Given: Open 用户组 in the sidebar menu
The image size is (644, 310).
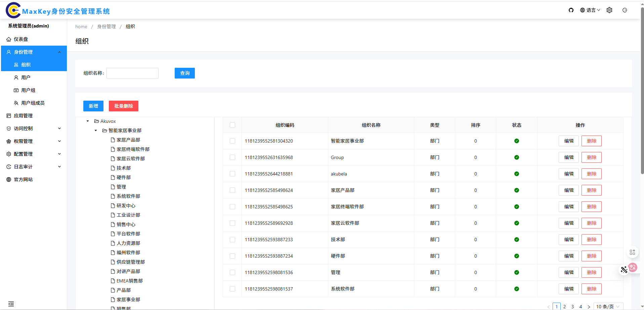Looking at the screenshot, I should [28, 90].
